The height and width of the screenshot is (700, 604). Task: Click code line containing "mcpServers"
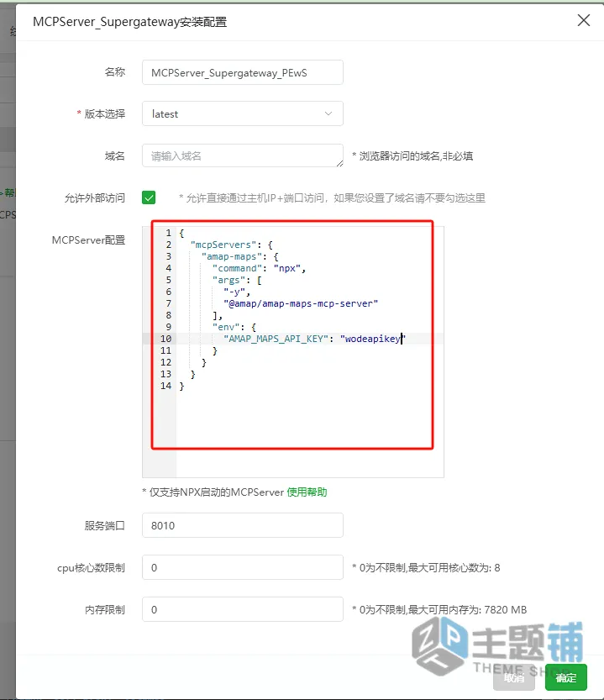[x=231, y=245]
